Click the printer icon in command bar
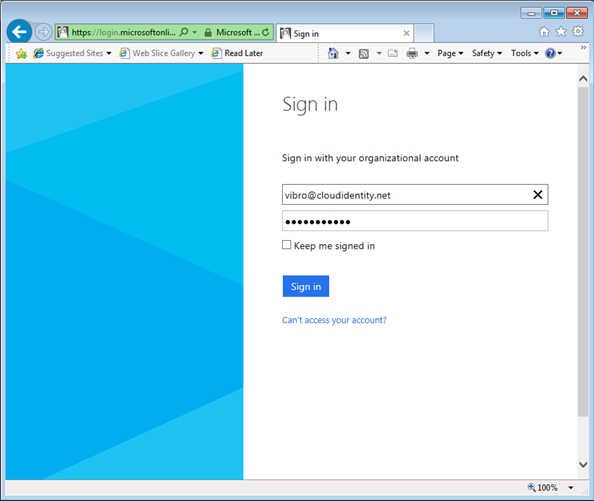 [412, 53]
